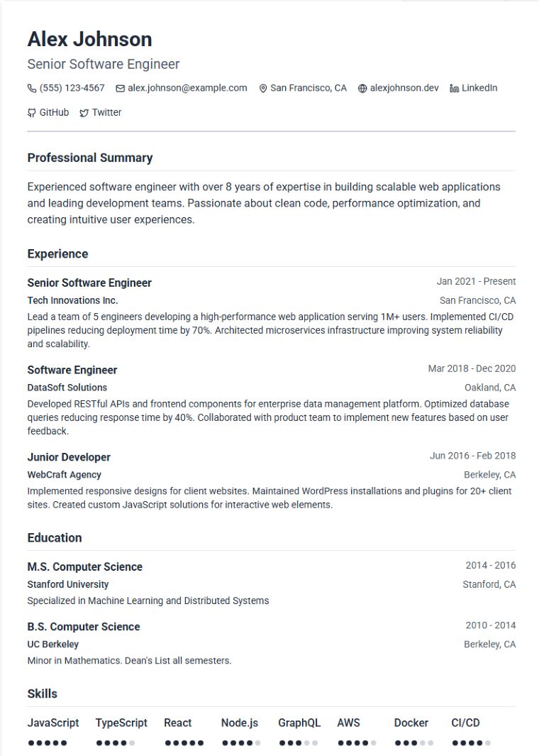Click the globe website icon
Screen dimensions: 539x756
pos(362,89)
